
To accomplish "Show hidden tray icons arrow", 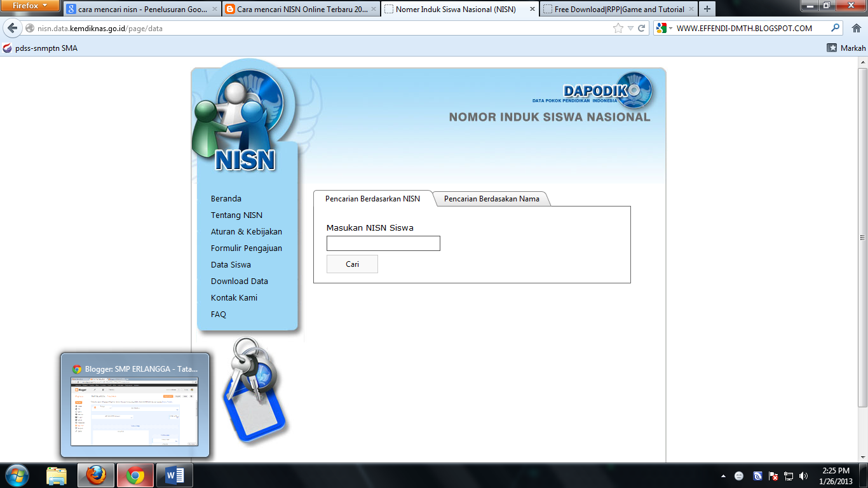I will tap(723, 475).
